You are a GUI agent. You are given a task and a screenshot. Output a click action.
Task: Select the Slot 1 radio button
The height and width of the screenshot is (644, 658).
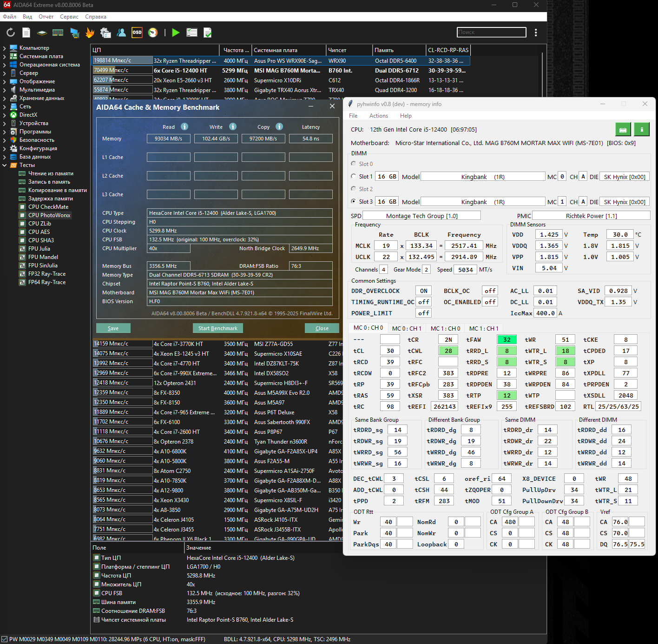point(354,177)
